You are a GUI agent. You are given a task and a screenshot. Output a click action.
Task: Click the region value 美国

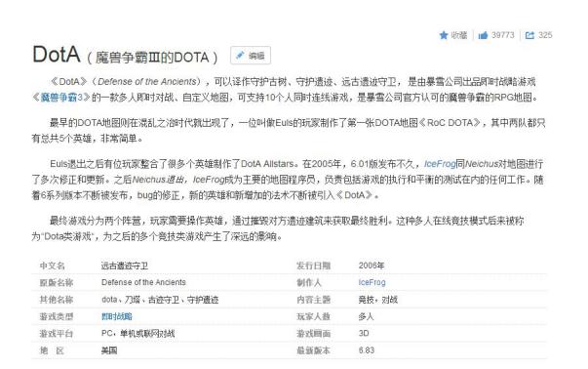(109, 350)
